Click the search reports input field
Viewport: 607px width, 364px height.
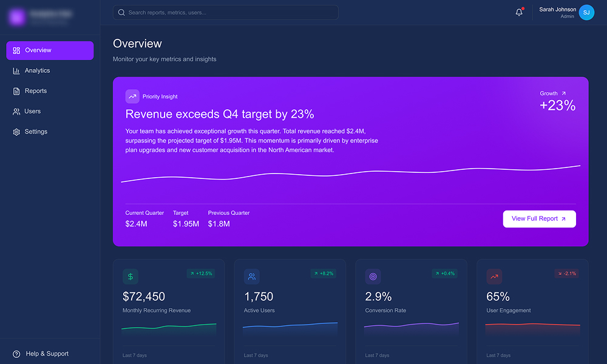click(225, 12)
